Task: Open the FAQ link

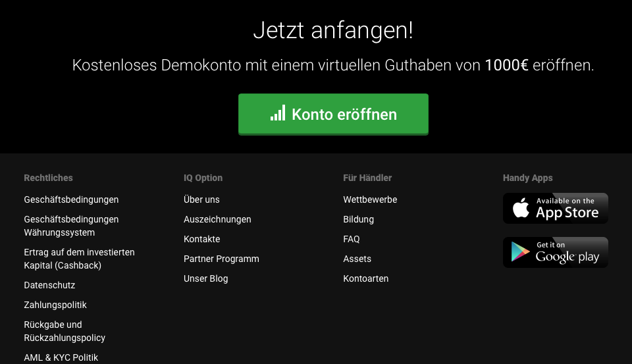Action: [352, 239]
